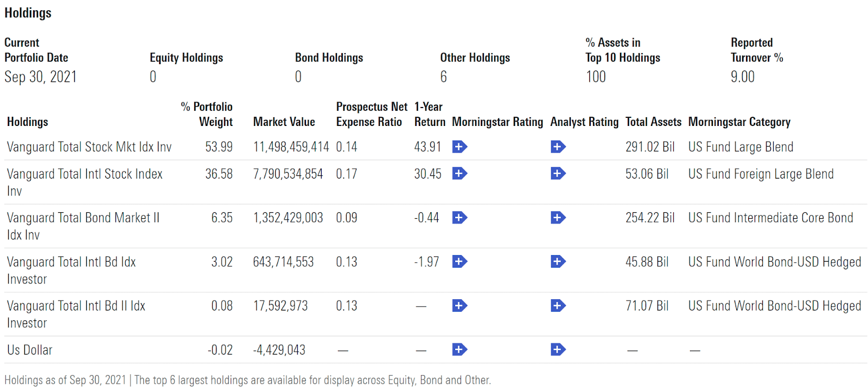This screenshot has width=868, height=392.
Task: Select Other Holdings count 6
Action: tap(443, 77)
